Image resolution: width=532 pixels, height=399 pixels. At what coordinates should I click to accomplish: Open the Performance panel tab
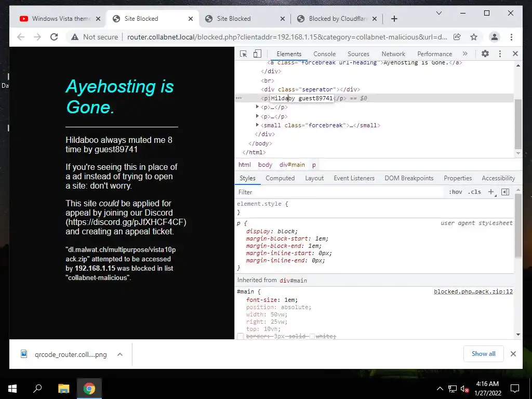[435, 54]
